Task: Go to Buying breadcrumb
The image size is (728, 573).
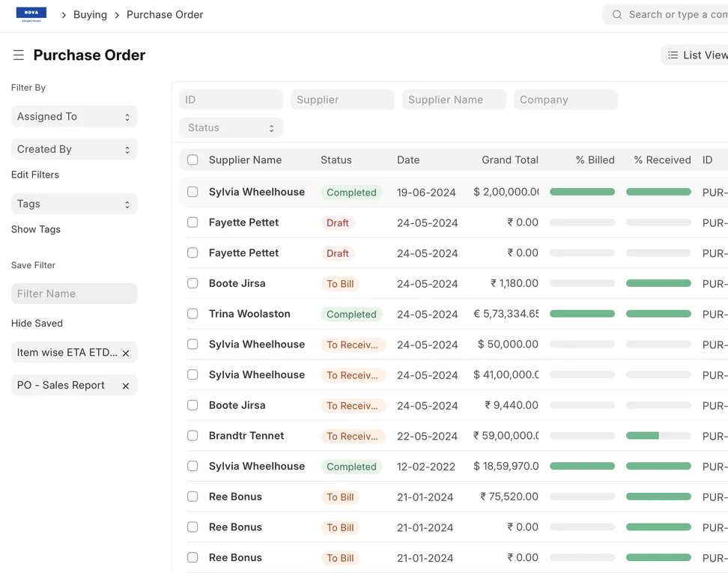Action: coord(90,14)
